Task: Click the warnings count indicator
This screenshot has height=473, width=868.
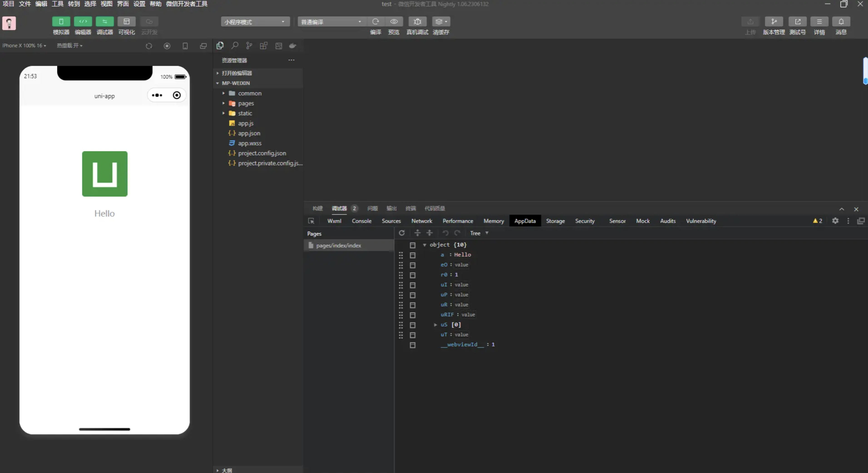Action: tap(817, 221)
